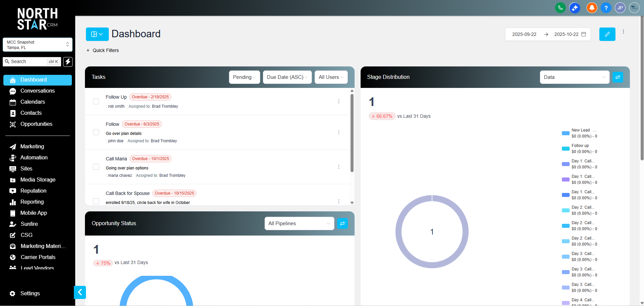Open the Stage Distribution filter settings icon

(617, 77)
